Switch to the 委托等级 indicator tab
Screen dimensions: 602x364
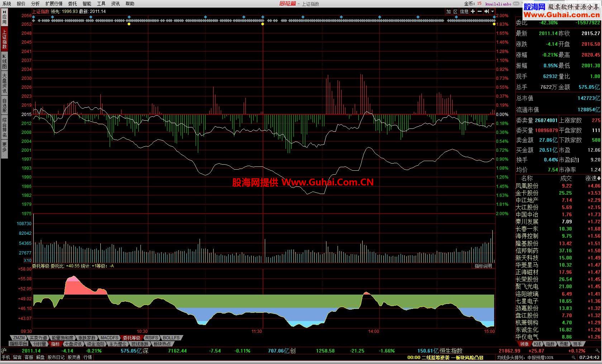click(132, 338)
